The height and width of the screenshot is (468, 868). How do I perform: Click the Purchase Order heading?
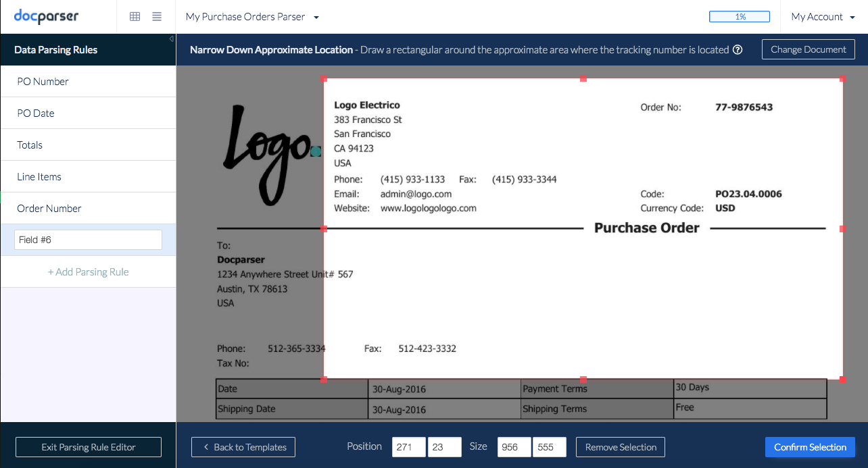[x=647, y=228]
